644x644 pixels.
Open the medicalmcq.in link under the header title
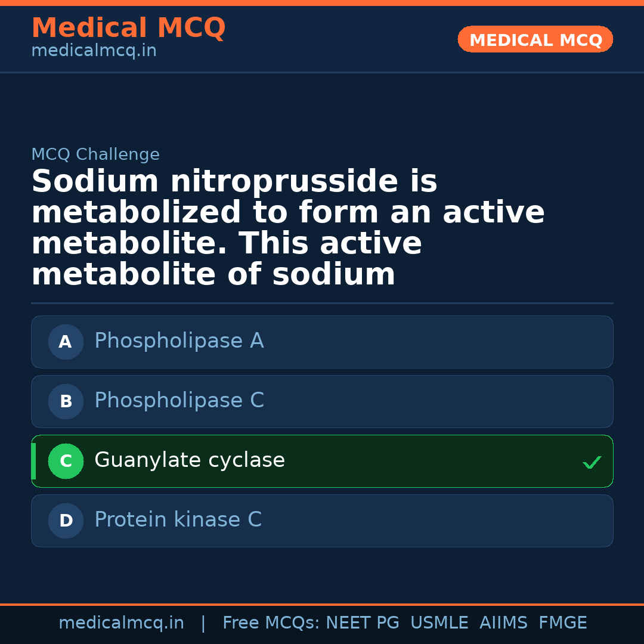click(x=94, y=51)
